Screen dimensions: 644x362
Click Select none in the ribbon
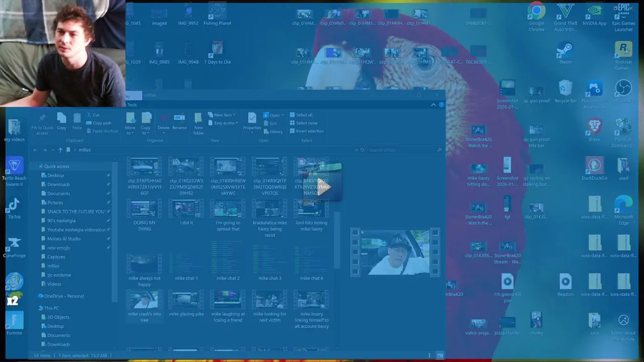click(303, 123)
